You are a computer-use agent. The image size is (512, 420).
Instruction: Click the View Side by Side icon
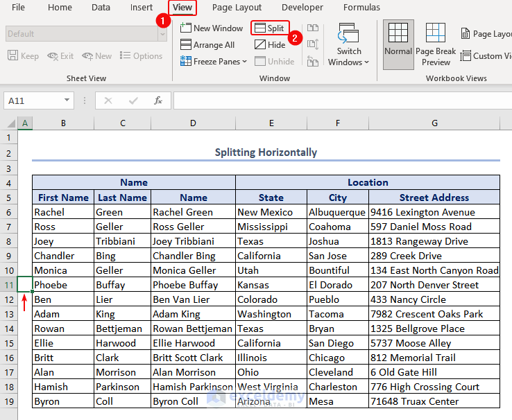click(313, 28)
